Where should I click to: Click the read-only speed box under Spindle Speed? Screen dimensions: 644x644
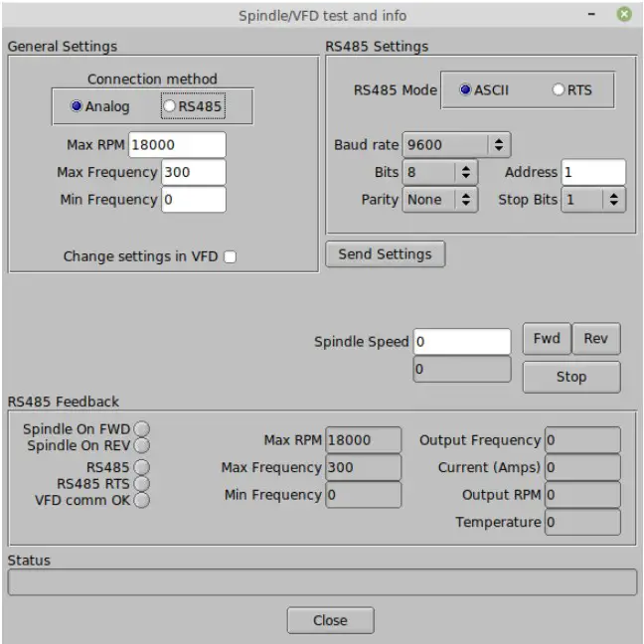click(462, 369)
